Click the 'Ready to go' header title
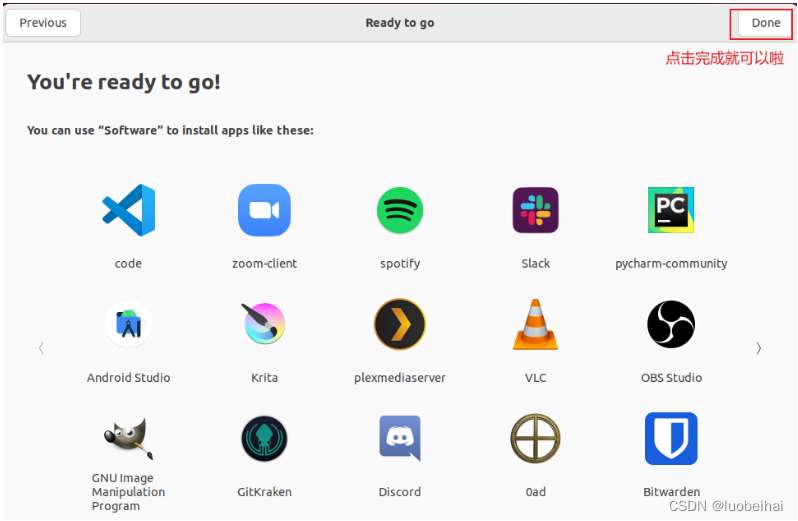 point(400,23)
